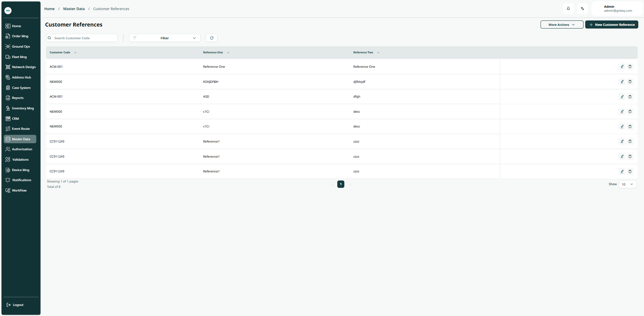Open Network Design section
Viewport: 644px width, 316px height.
[x=20, y=67]
